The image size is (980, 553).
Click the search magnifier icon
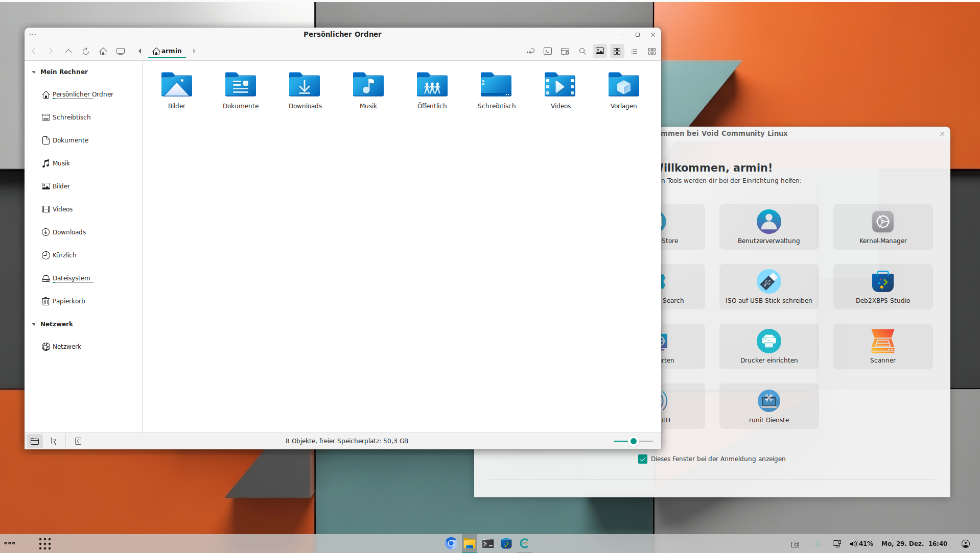click(x=582, y=51)
